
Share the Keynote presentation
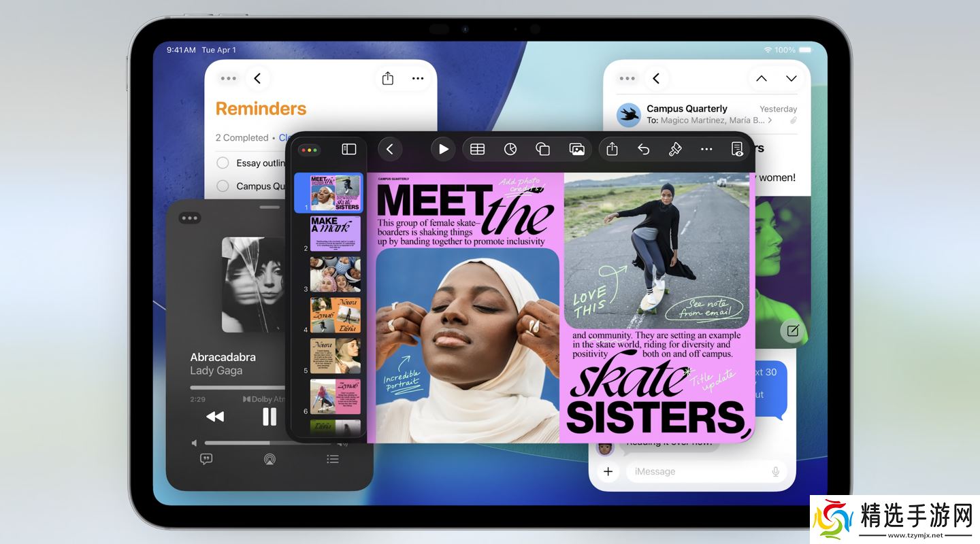[x=612, y=149]
